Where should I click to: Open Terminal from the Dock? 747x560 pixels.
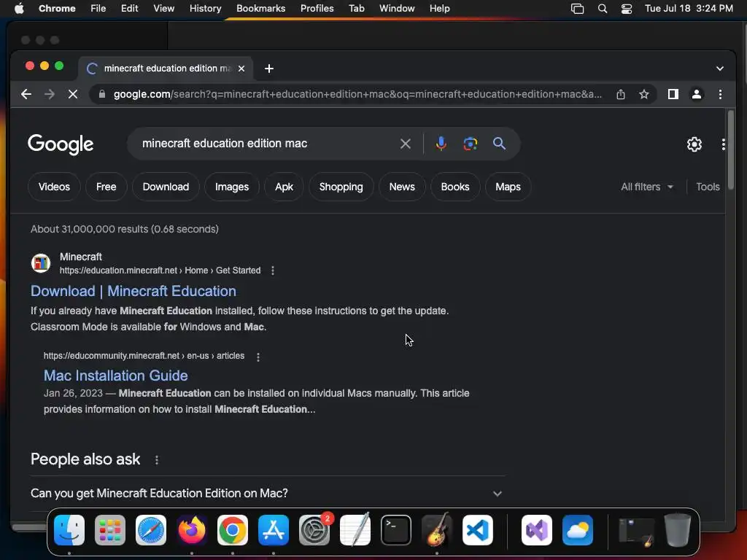click(396, 530)
